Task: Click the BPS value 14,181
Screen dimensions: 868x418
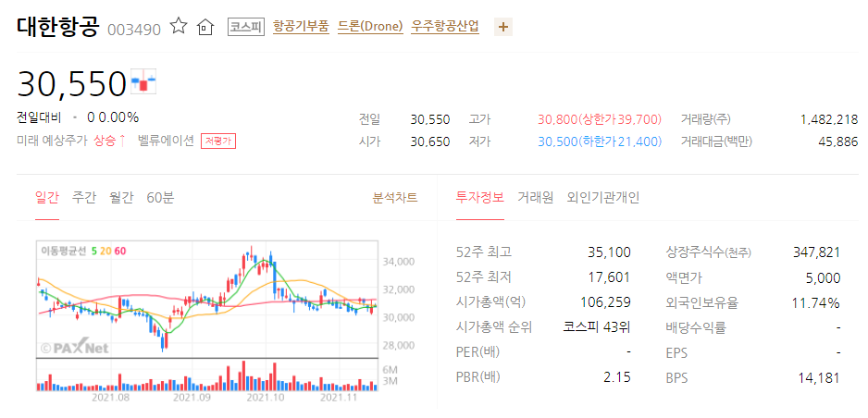Action: [819, 378]
